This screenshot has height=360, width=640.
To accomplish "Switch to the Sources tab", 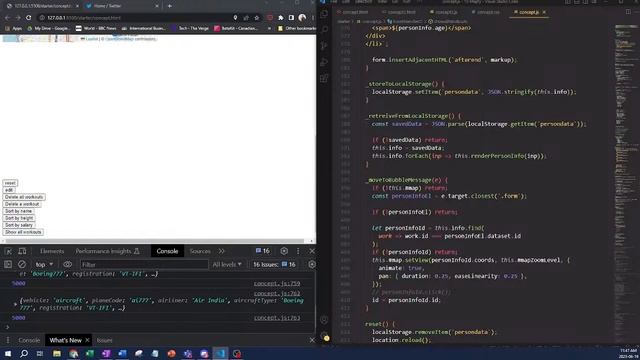I will pyautogui.click(x=200, y=251).
